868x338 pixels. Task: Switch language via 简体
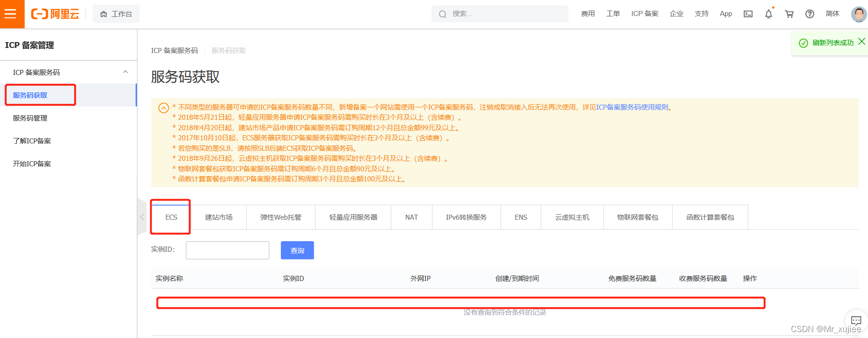tap(832, 14)
